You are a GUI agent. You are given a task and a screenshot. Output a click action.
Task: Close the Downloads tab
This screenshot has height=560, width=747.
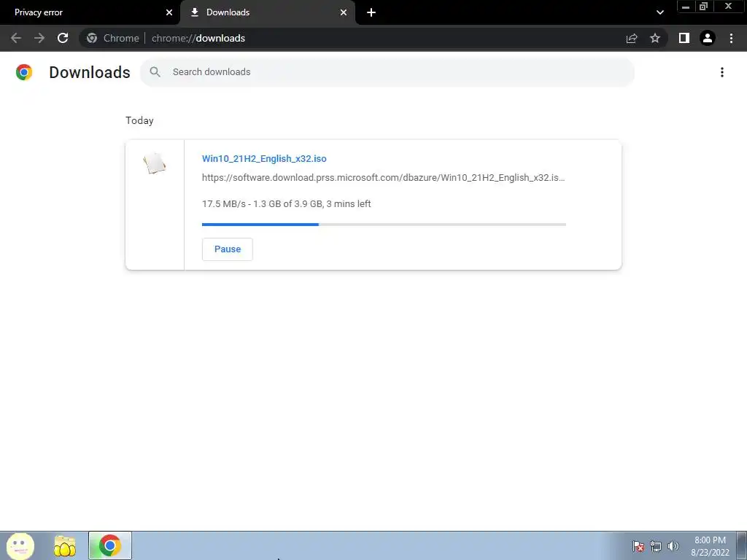(344, 12)
